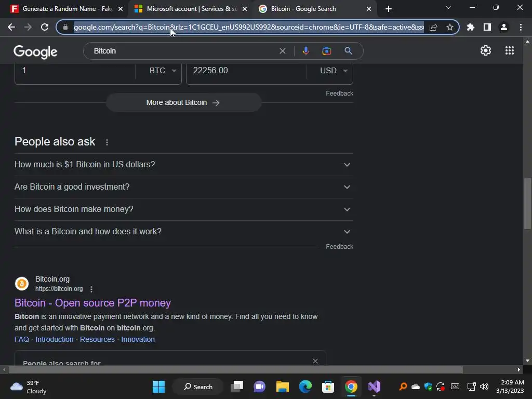Viewport: 532px width, 399px height.
Task: Go back to the previous page
Action: [x=11, y=27]
